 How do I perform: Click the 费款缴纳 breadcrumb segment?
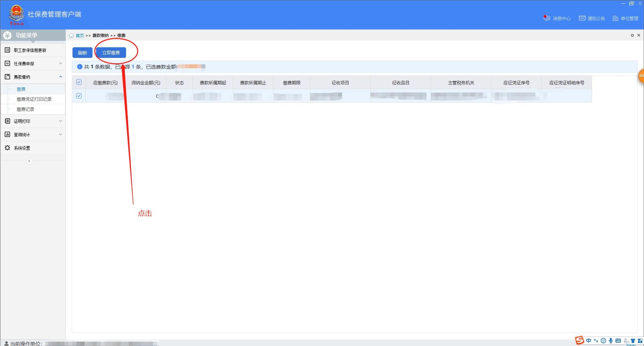[x=101, y=36]
